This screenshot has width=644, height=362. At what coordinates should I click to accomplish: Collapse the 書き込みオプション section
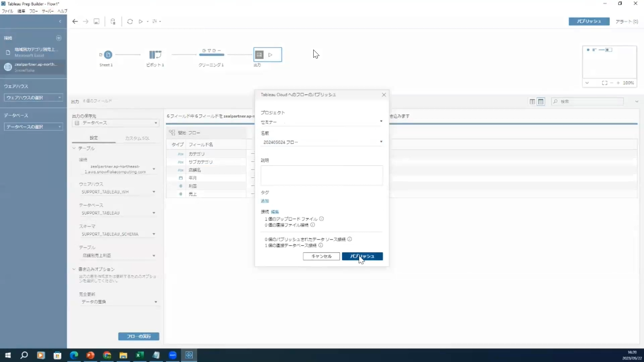74,269
